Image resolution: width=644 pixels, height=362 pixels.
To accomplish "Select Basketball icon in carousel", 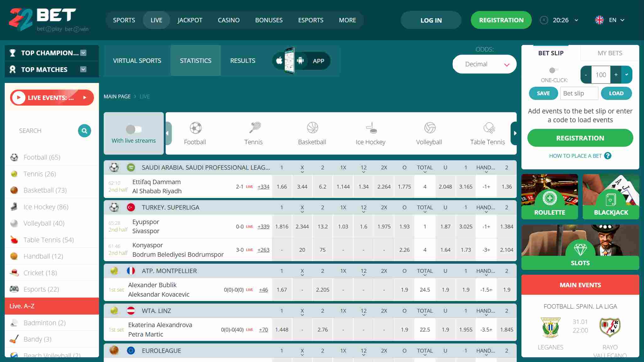I will click(312, 128).
